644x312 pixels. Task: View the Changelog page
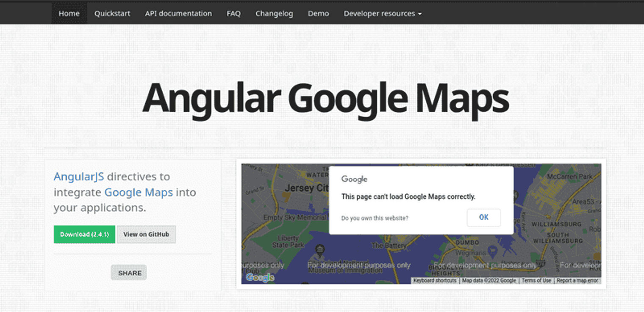pos(274,13)
